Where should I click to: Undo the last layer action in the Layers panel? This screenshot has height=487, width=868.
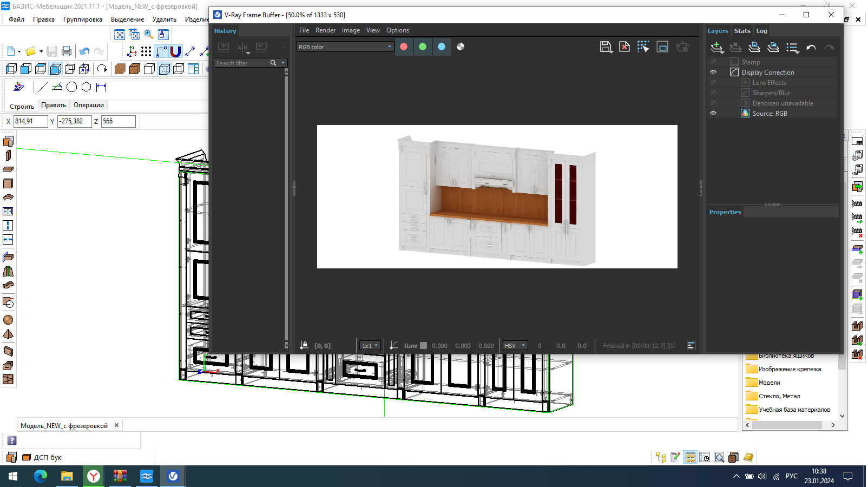(811, 48)
